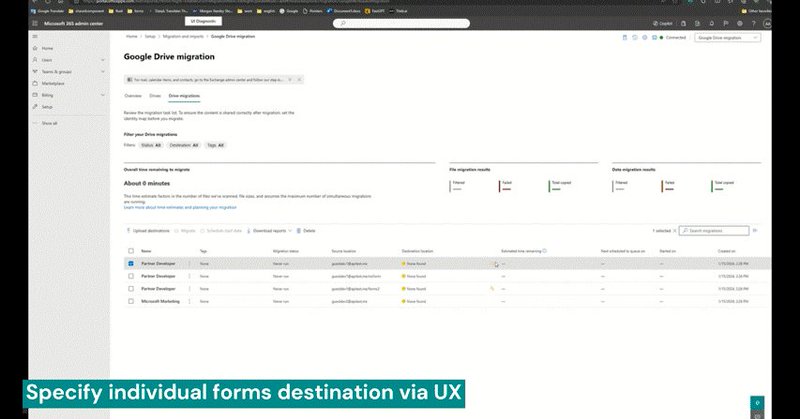Click the UI Diagnostic button
Viewport: 800px width, 419px height.
(x=203, y=21)
